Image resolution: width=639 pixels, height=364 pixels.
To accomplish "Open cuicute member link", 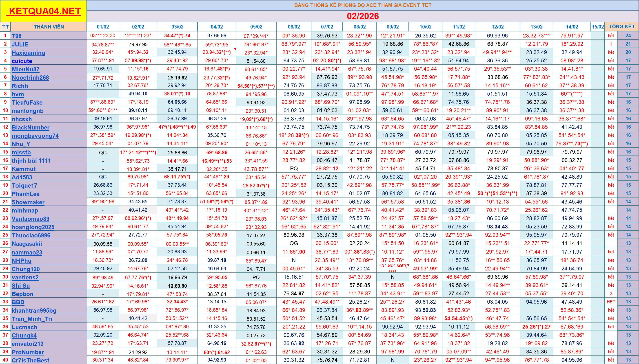I will 22,61.
